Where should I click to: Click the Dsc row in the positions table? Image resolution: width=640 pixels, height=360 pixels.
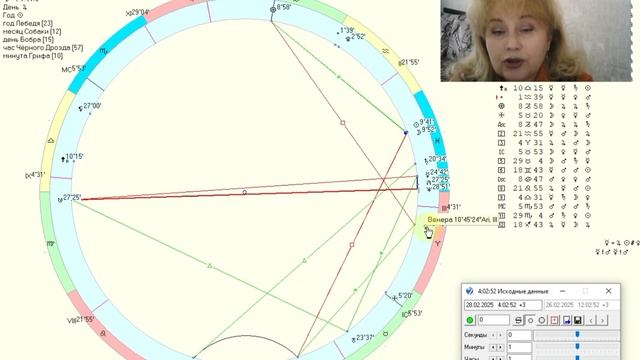(544, 179)
